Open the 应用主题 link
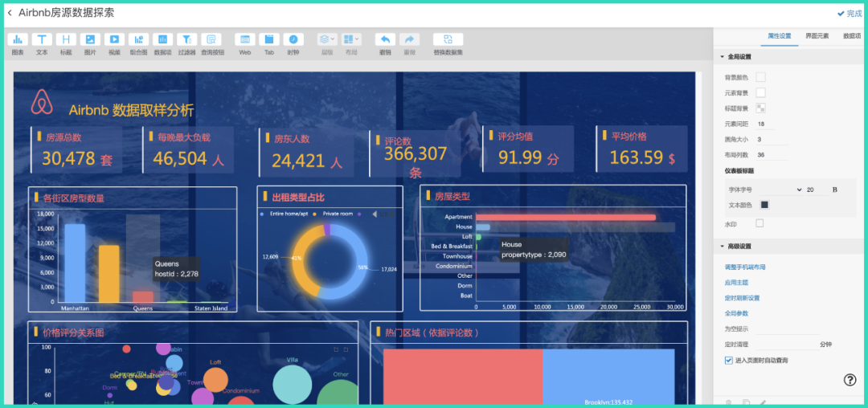 point(736,283)
